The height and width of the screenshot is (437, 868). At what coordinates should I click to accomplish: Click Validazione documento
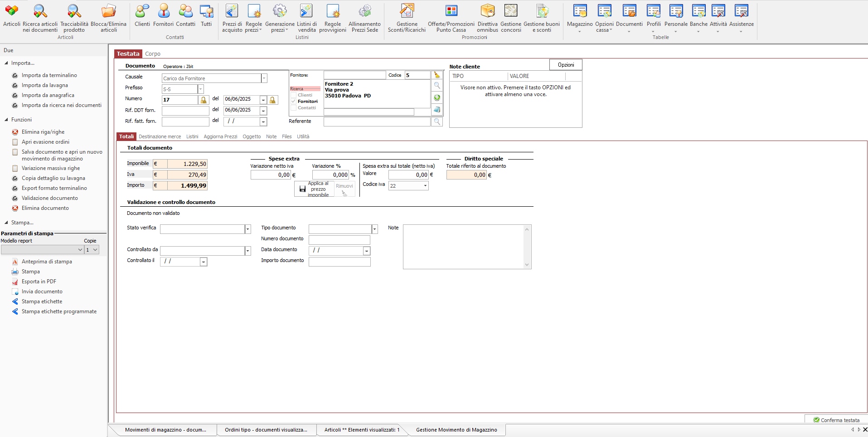point(49,198)
